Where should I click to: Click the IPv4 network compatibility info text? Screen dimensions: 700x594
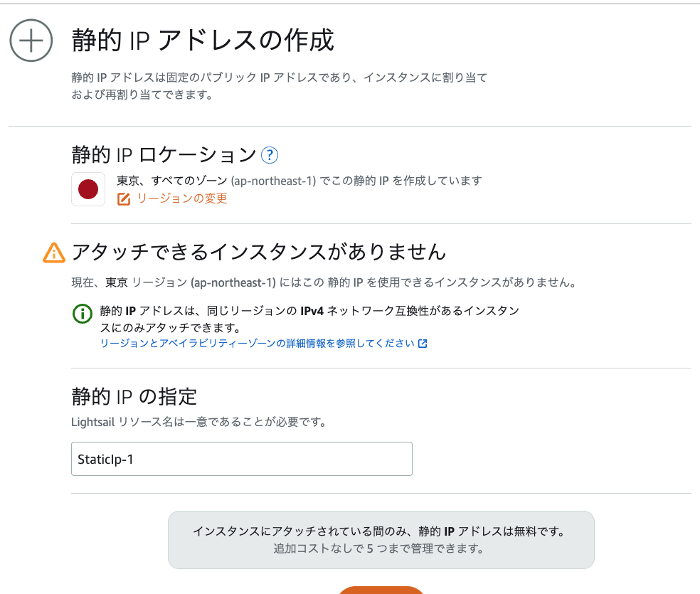(x=309, y=319)
